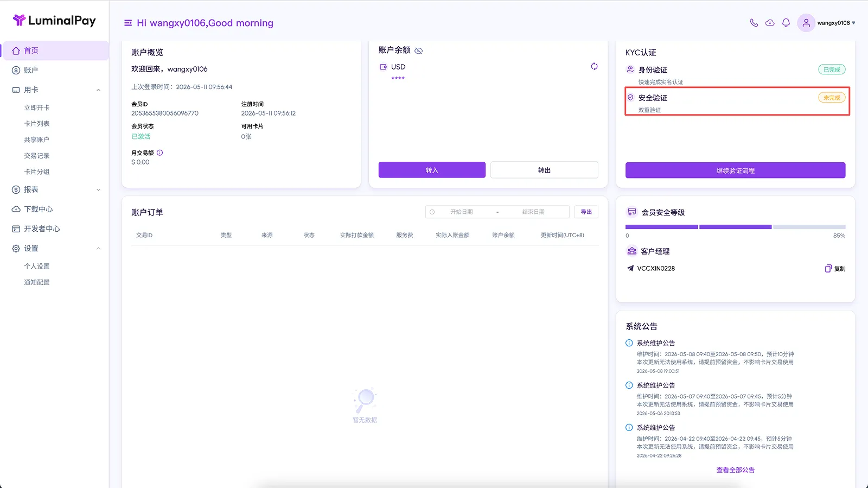Click the 会员安全等级 progress bar
The width and height of the screenshot is (868, 488).
tap(735, 227)
